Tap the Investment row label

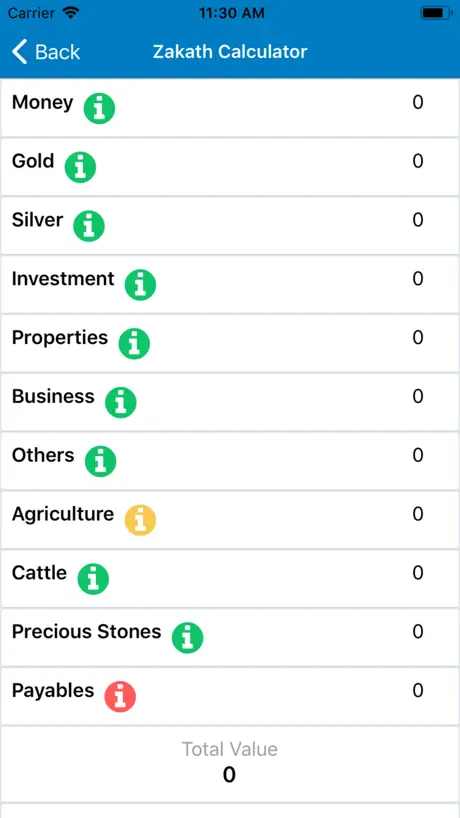point(63,279)
